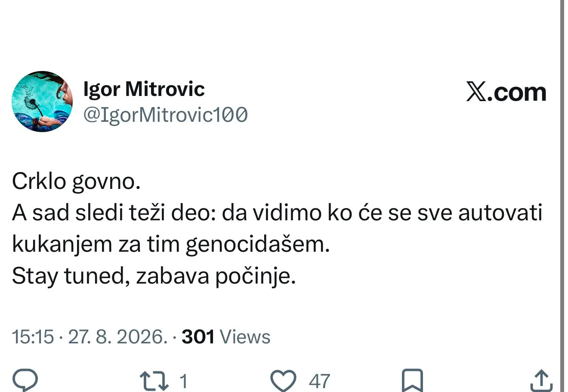Click the line "Stay tuned, zabava počinje."
Viewport: 568px width, 392px height.
pyautogui.click(x=154, y=276)
